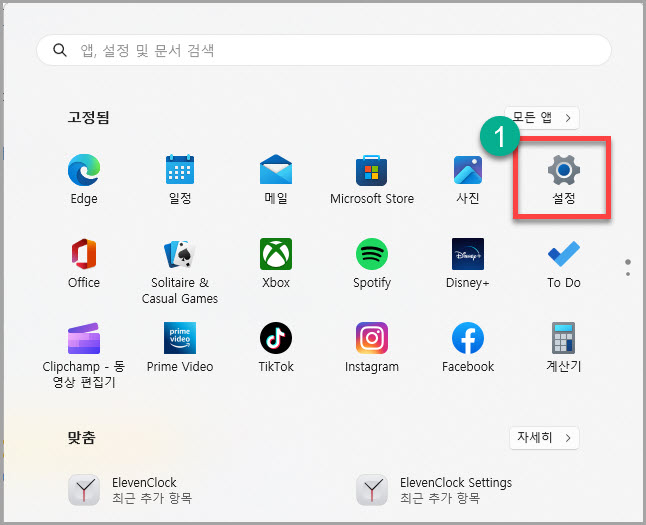
Task: Open 계산기 calculator app
Action: pos(564,347)
